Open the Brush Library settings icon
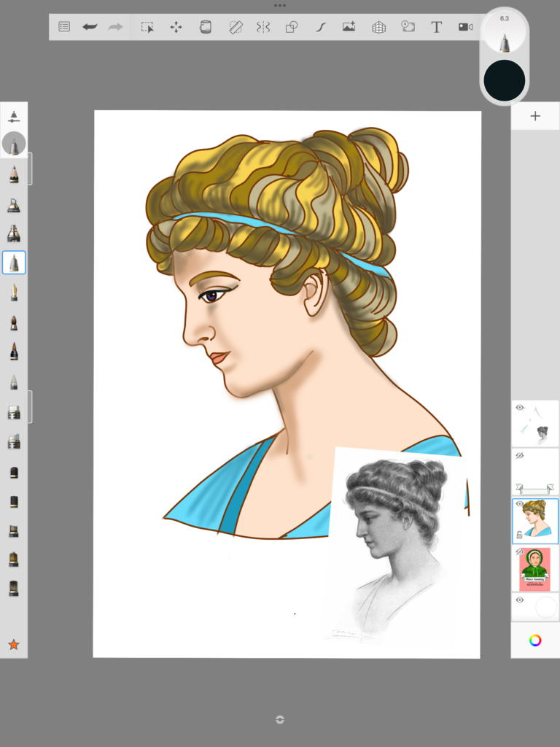 tap(14, 116)
